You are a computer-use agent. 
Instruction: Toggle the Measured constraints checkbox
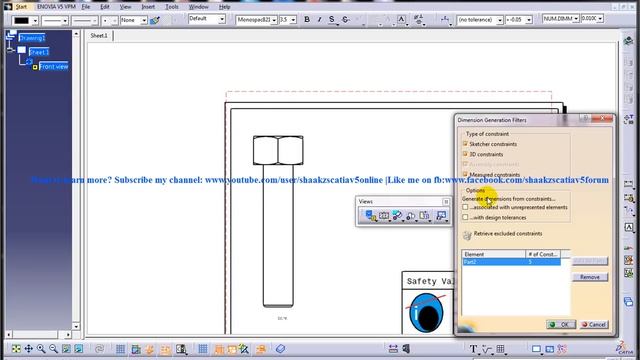pyautogui.click(x=465, y=174)
